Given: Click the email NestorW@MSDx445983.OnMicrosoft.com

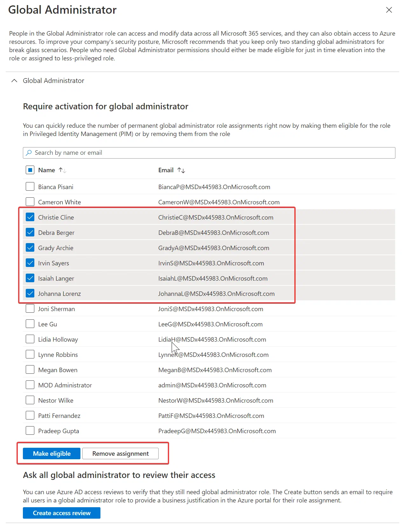Looking at the screenshot, I should click(216, 400).
